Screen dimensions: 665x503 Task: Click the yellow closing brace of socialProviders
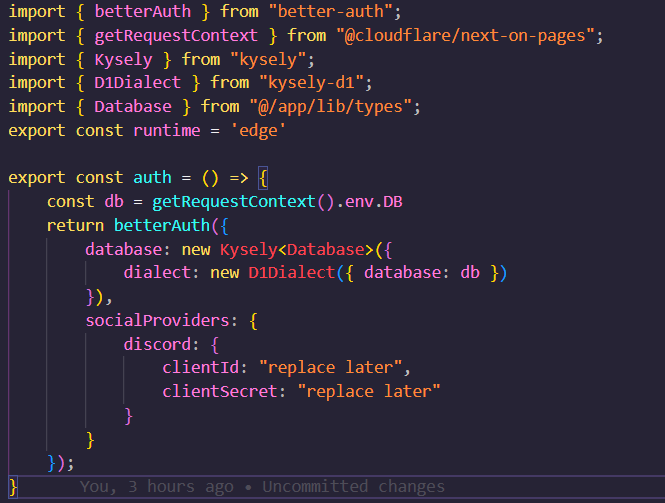[x=90, y=440]
